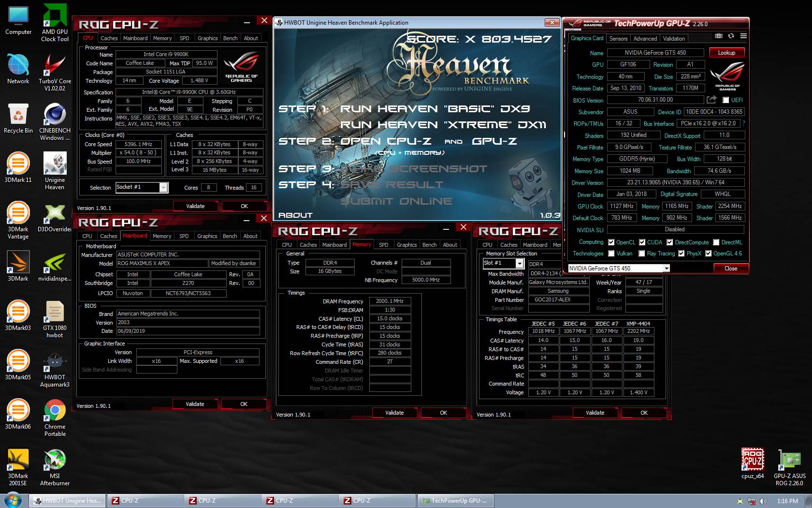This screenshot has height=508, width=812.
Task: Toggle the UEFI checkbox in GPU-Z
Action: (x=725, y=100)
